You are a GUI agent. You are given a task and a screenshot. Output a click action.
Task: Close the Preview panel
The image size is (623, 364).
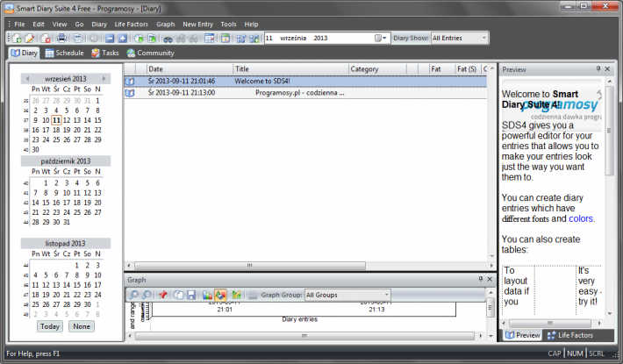607,68
